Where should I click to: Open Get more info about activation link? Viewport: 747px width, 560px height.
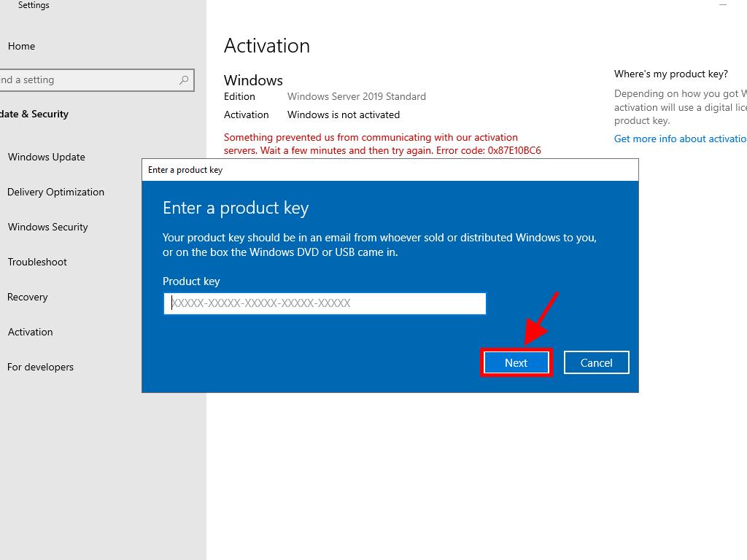[x=681, y=139]
